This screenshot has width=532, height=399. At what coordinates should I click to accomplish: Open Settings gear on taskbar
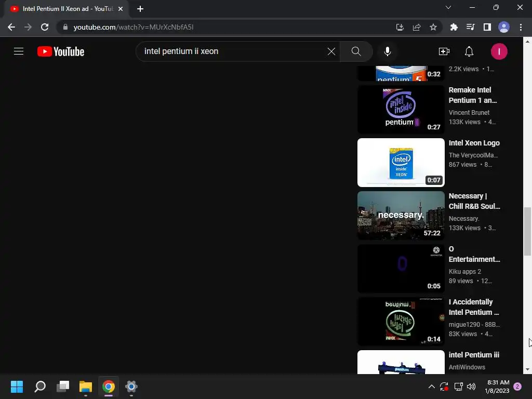pos(131,387)
